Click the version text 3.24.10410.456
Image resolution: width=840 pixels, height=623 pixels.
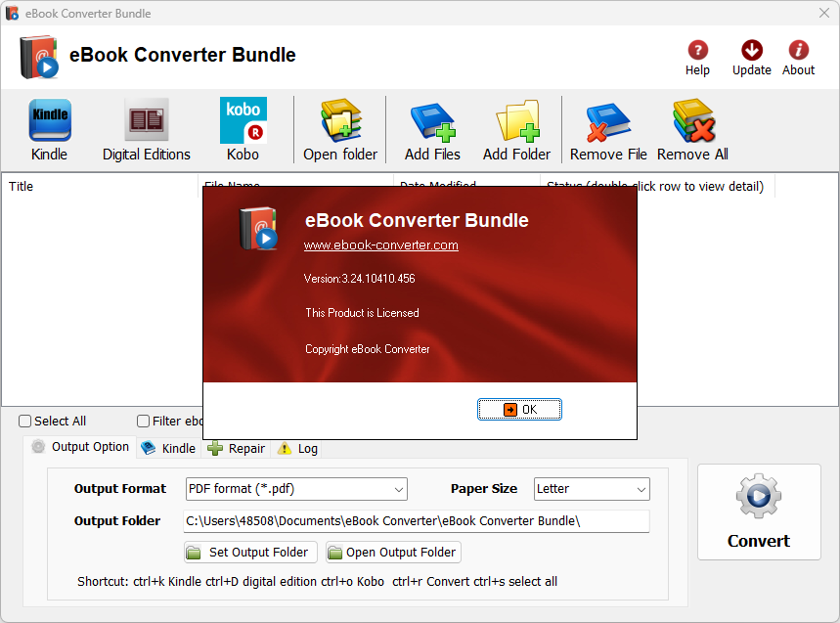point(378,279)
